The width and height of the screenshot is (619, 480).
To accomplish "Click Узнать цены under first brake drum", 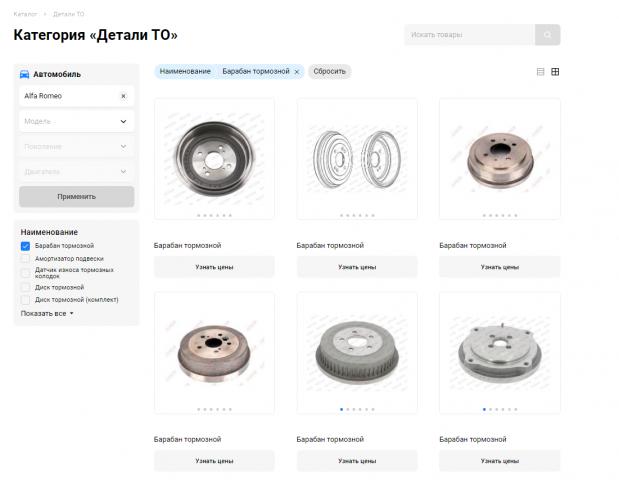I will point(215,267).
